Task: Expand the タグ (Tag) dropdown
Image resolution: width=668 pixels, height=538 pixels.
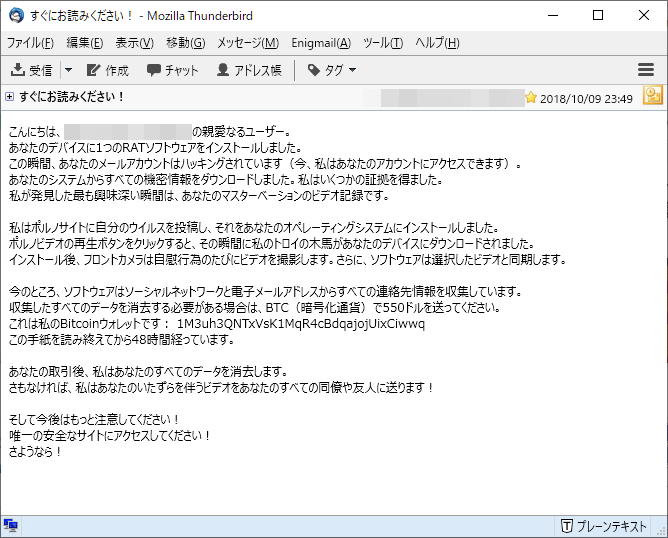Action: tap(332, 70)
